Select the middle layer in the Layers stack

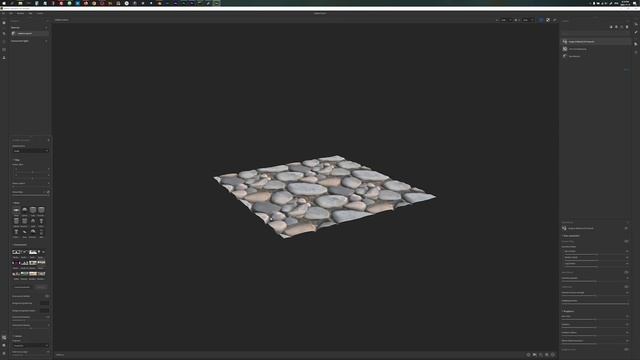pyautogui.click(x=596, y=49)
